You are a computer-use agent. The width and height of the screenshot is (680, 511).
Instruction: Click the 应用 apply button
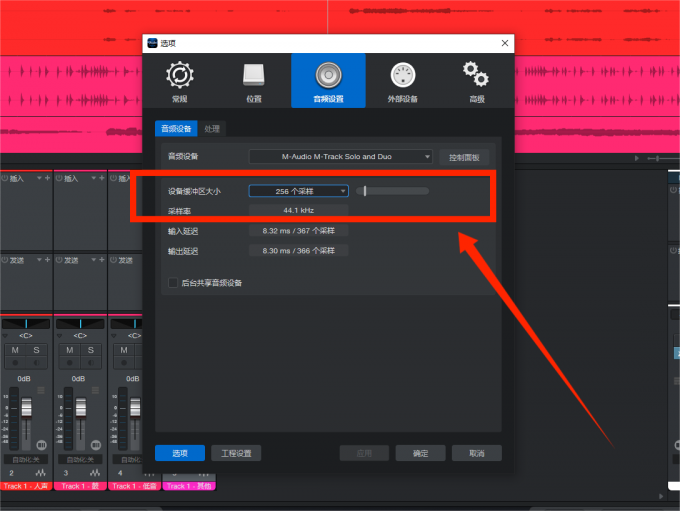tap(364, 453)
